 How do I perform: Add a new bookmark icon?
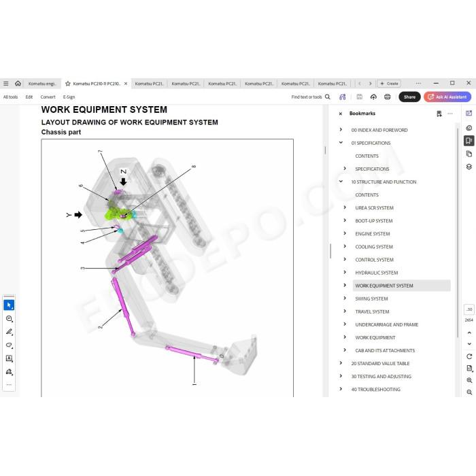439,114
